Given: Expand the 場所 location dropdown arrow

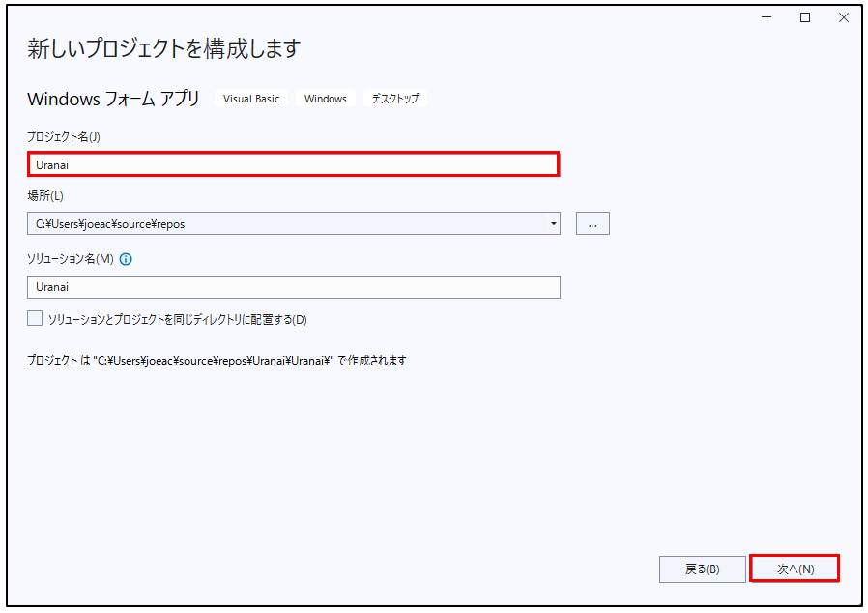Looking at the screenshot, I should click(x=553, y=223).
